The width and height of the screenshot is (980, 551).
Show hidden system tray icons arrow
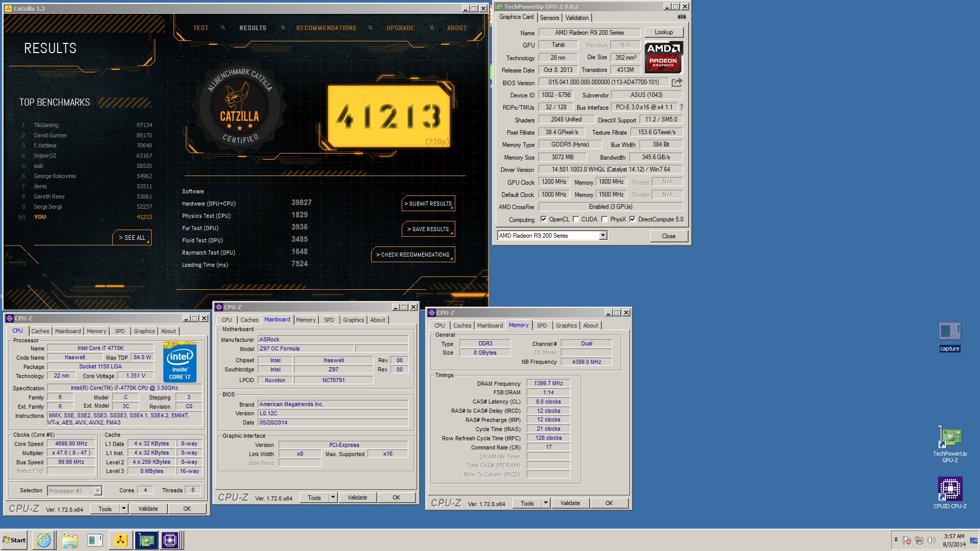pos(896,540)
